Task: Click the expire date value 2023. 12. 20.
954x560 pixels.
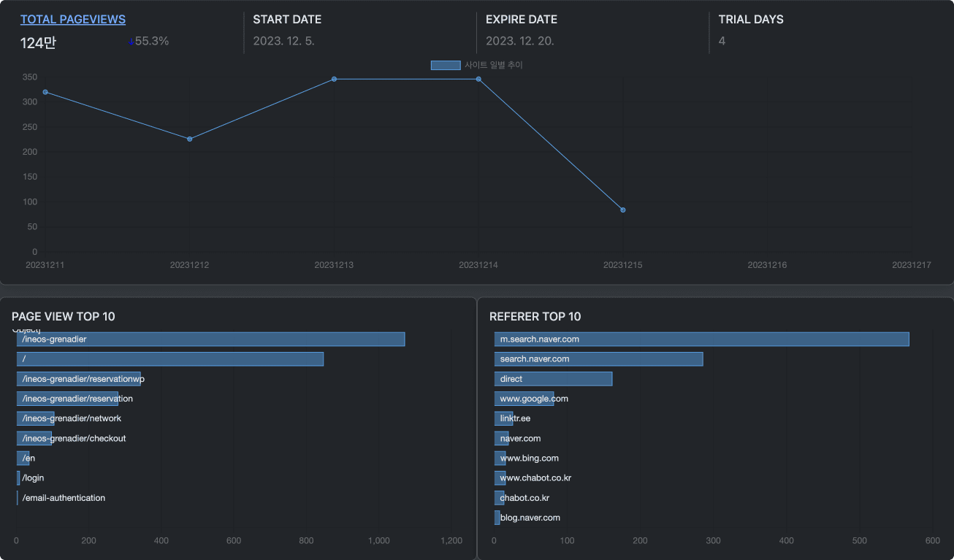Action: pos(520,41)
